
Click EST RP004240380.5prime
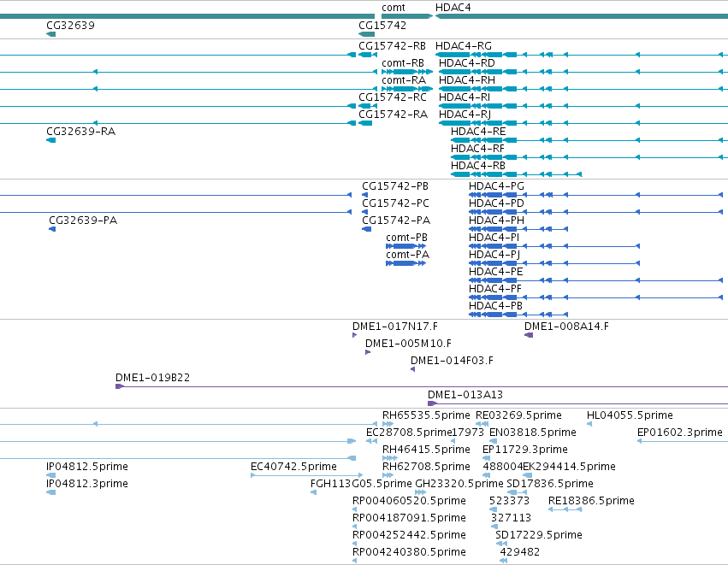pos(409,553)
